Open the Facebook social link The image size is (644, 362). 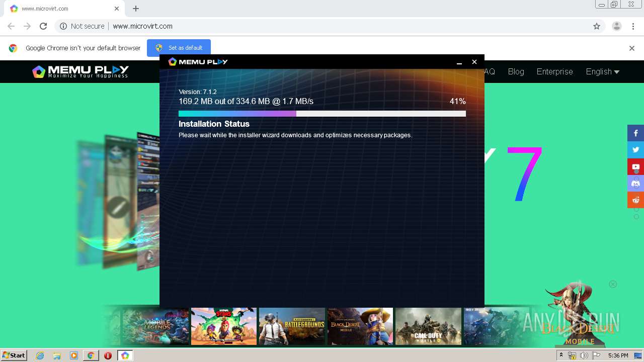pos(635,133)
